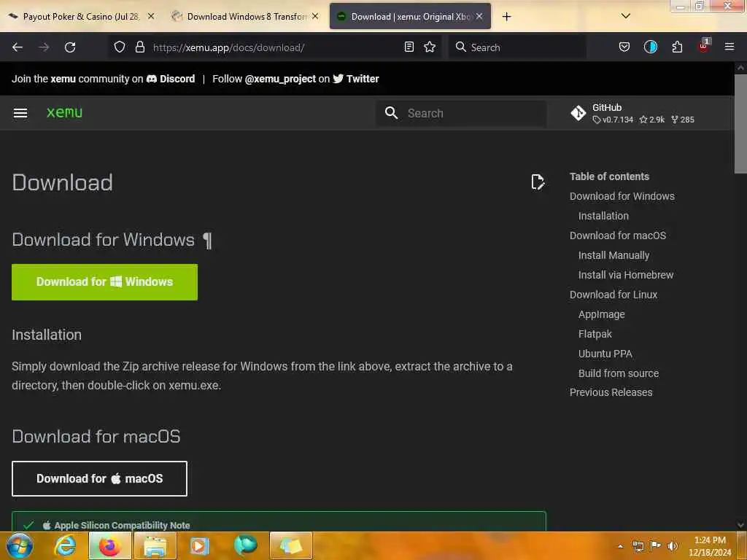Open the network tray icon
The height and width of the screenshot is (560, 747).
click(x=638, y=546)
